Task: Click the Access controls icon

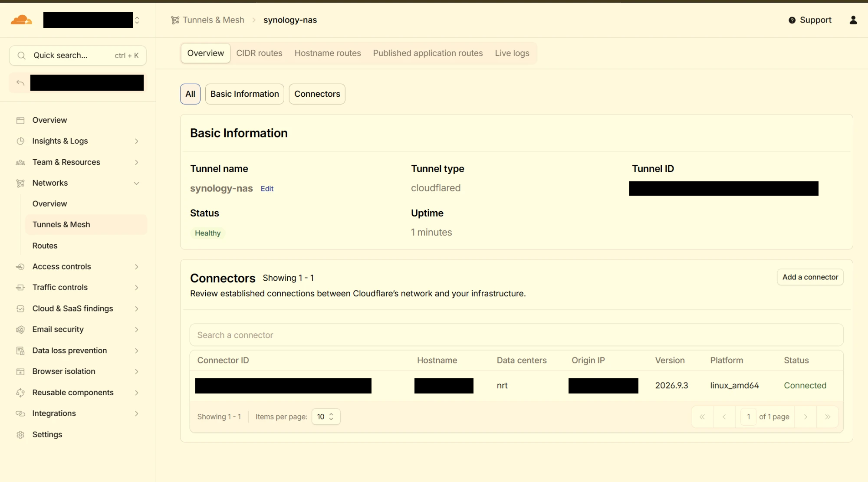Action: click(20, 267)
